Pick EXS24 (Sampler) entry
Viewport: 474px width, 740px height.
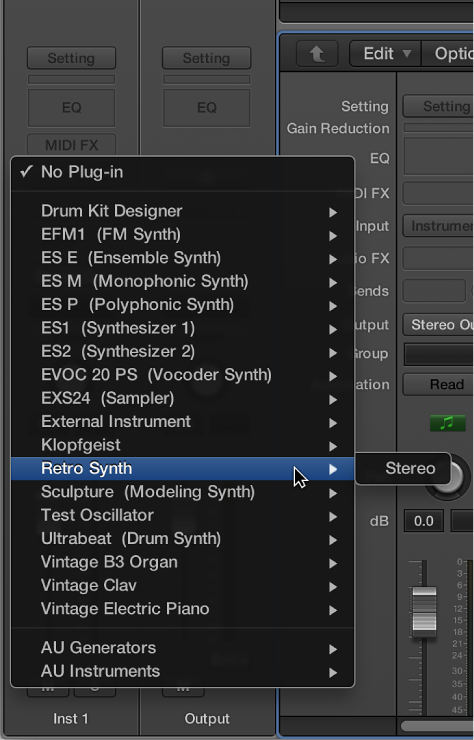tap(183, 398)
